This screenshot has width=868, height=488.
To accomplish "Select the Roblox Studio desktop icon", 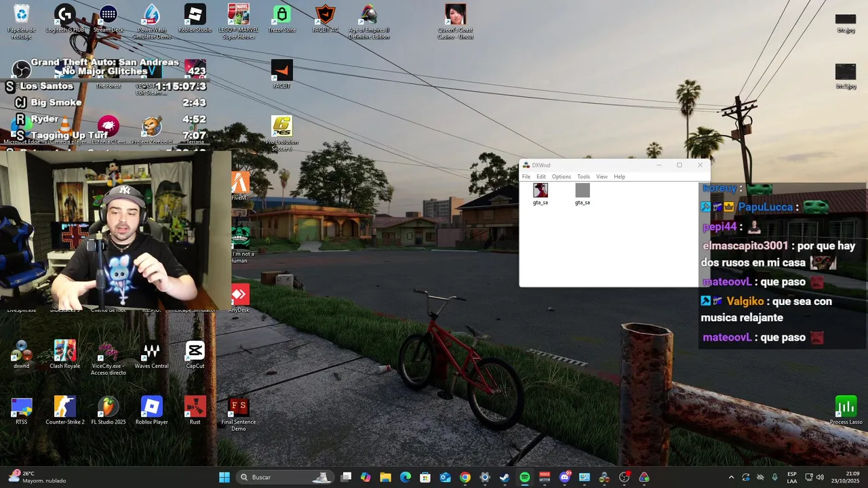I will [195, 19].
